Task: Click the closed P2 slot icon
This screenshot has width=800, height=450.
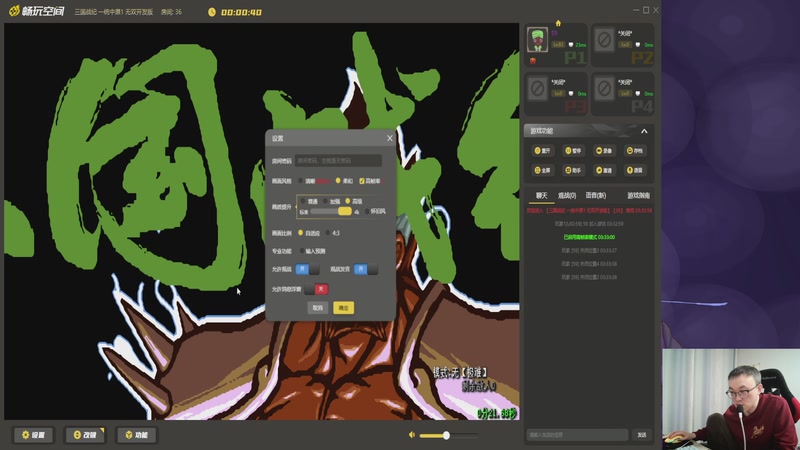Action: 604,40
